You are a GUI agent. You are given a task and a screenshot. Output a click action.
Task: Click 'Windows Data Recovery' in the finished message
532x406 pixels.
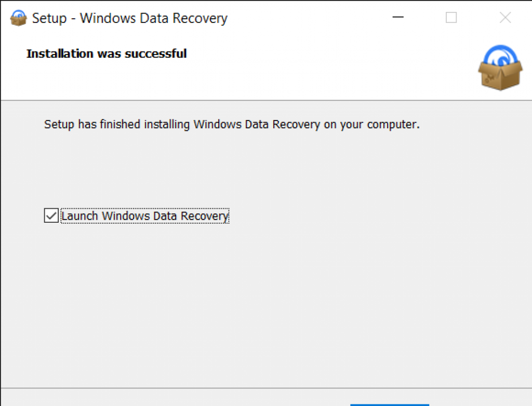[x=257, y=125]
